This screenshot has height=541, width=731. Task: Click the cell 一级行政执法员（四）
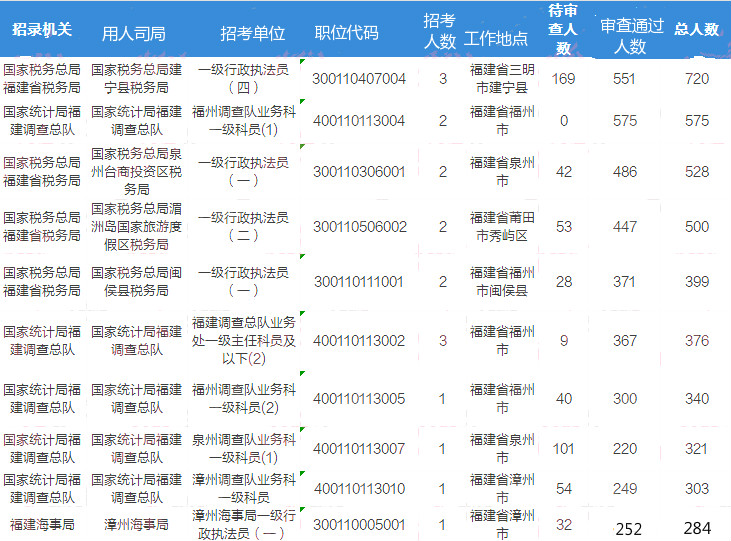(243, 79)
